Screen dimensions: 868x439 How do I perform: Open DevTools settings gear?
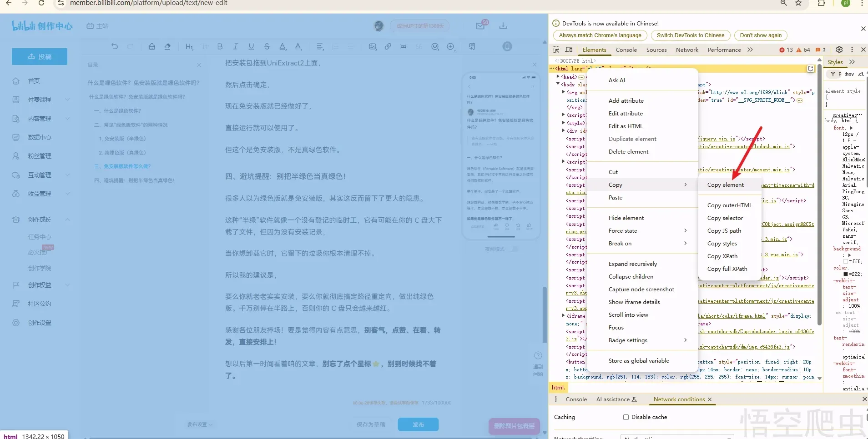839,50
